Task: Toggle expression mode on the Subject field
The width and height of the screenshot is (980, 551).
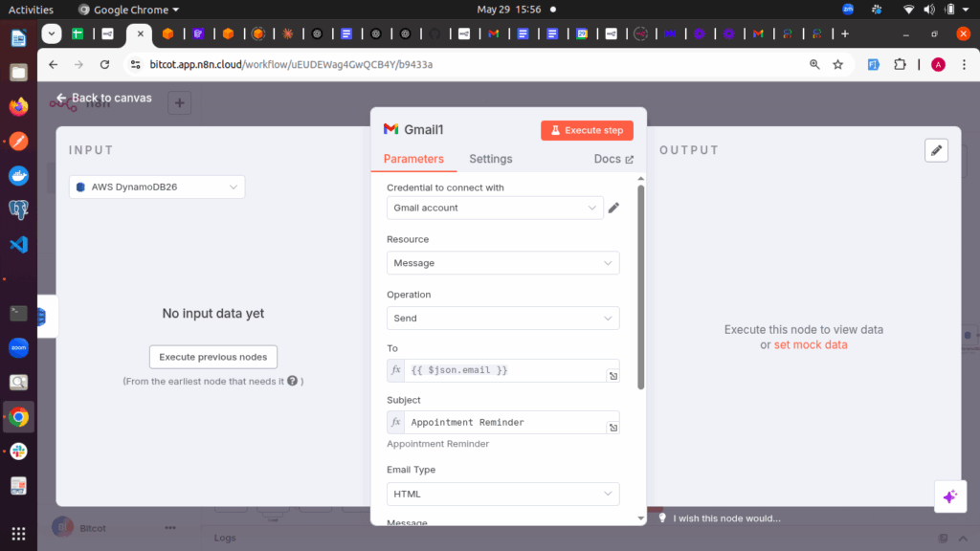Action: [395, 422]
